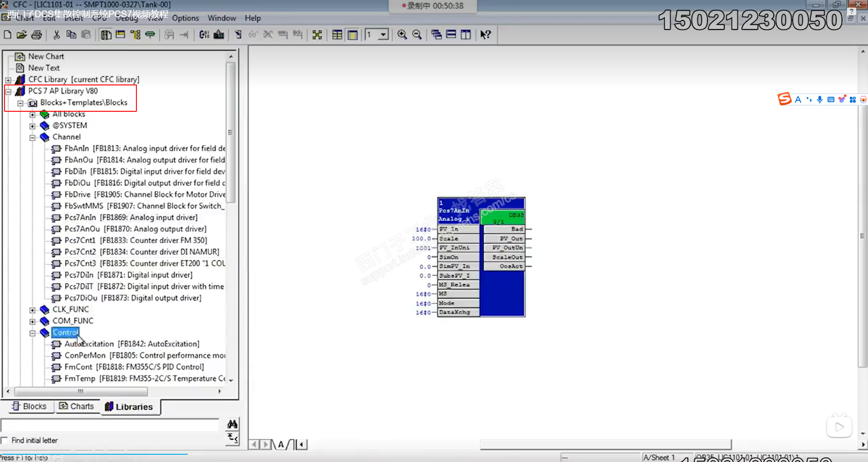868x462 pixels.
Task: Expand the All blocks folder
Action: pyautogui.click(x=32, y=114)
